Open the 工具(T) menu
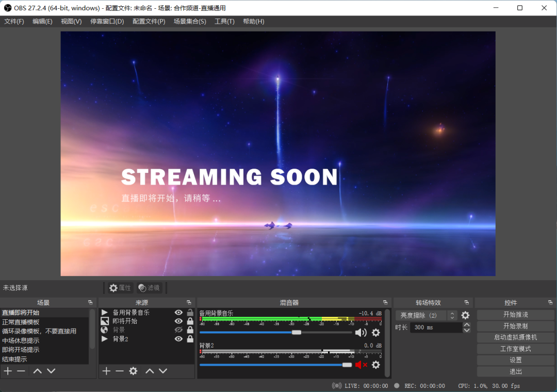Screen dimensions: 557x392 (224, 21)
